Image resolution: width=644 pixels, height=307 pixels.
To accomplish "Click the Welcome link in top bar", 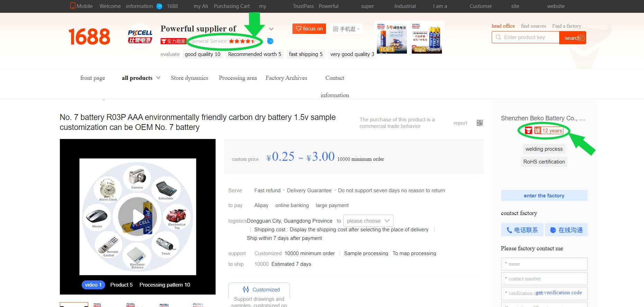I will coord(110,6).
